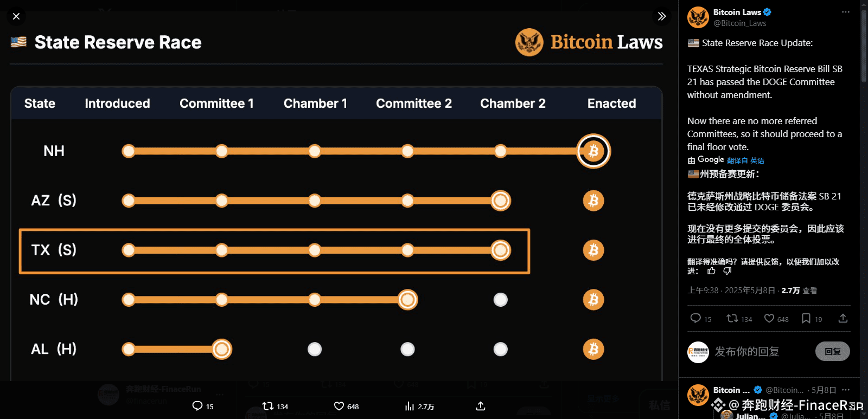Open the more options menu on the tweet
The height and width of the screenshot is (419, 868).
click(845, 12)
